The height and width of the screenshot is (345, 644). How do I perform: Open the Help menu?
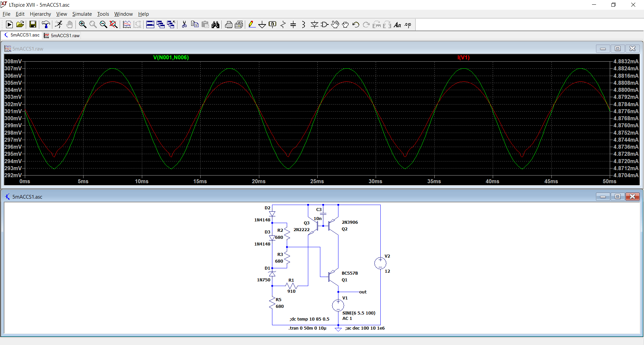point(144,14)
